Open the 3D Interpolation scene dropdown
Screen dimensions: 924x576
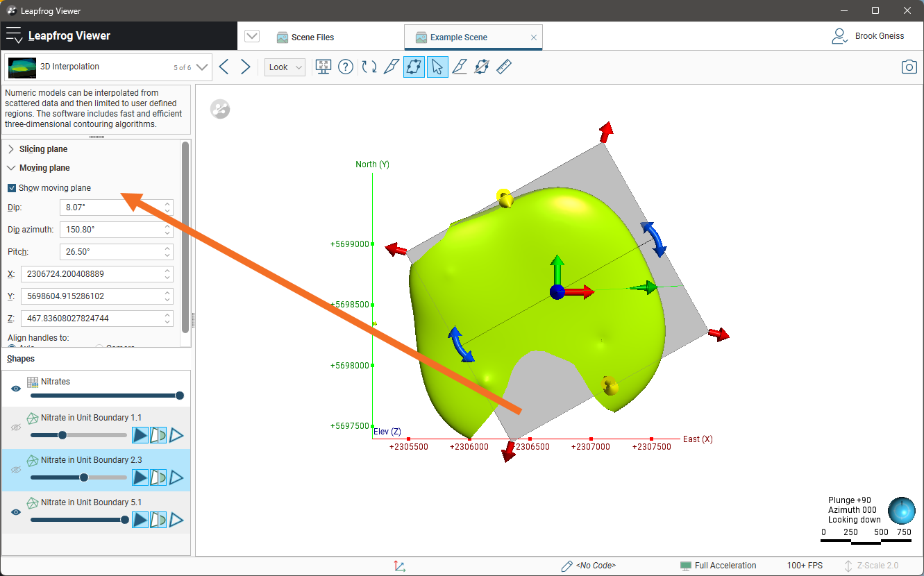(x=202, y=67)
